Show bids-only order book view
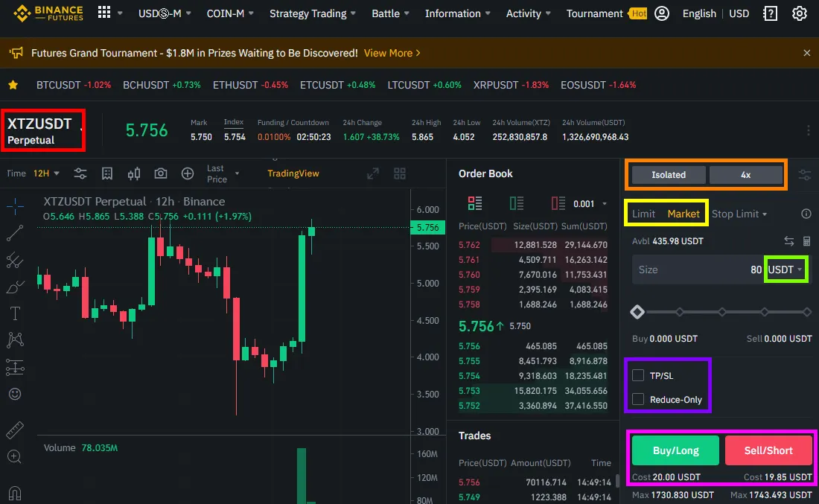This screenshot has width=819, height=504. point(517,203)
